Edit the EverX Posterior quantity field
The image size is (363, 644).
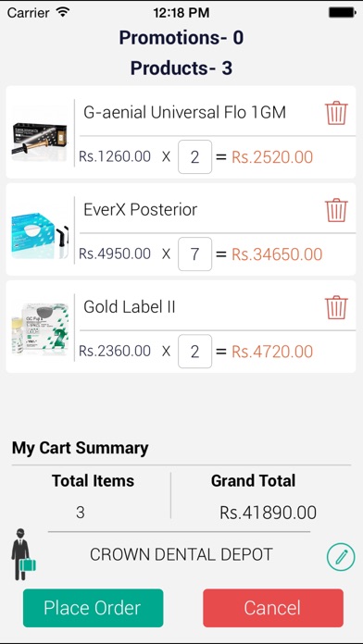point(194,254)
